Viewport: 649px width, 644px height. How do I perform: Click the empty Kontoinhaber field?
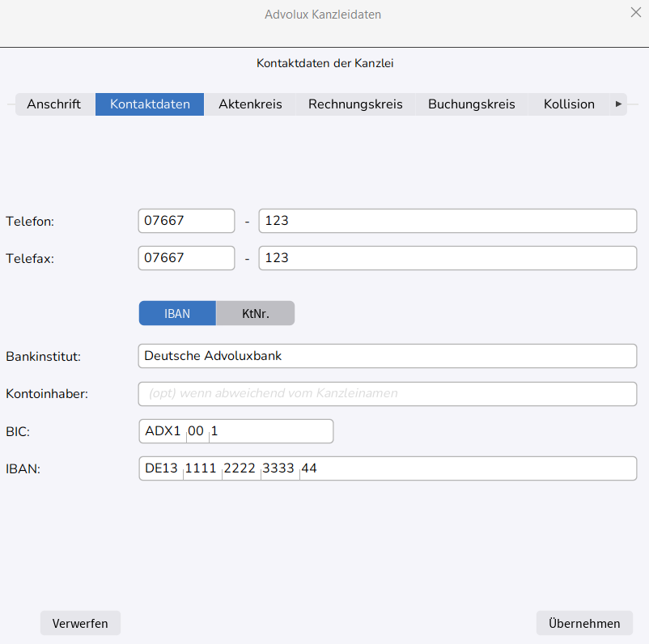click(388, 394)
